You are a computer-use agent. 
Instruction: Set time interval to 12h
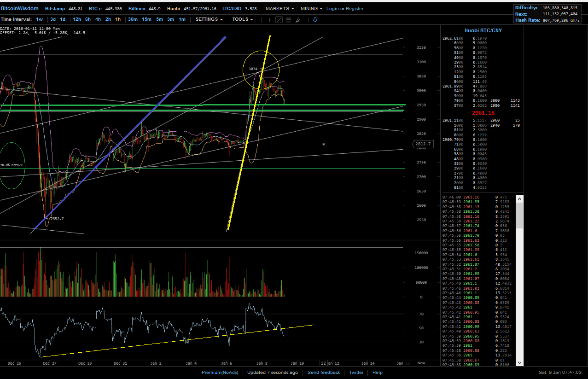(x=77, y=19)
